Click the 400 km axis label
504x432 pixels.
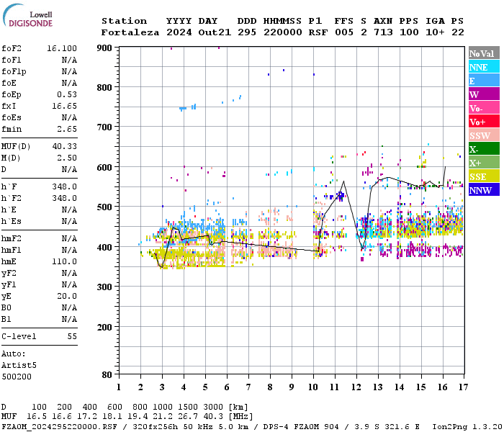pos(104,248)
